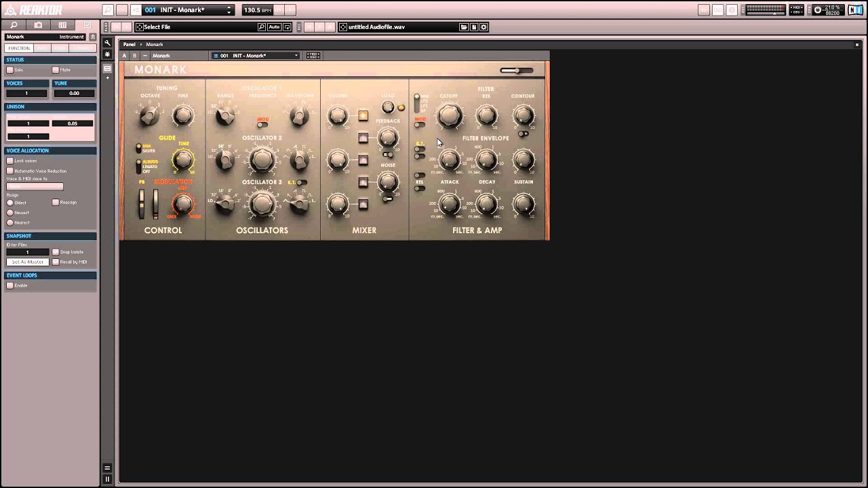This screenshot has height=488, width=868.
Task: Click the target icon beside untitled Audiofile.wav
Action: click(343, 27)
